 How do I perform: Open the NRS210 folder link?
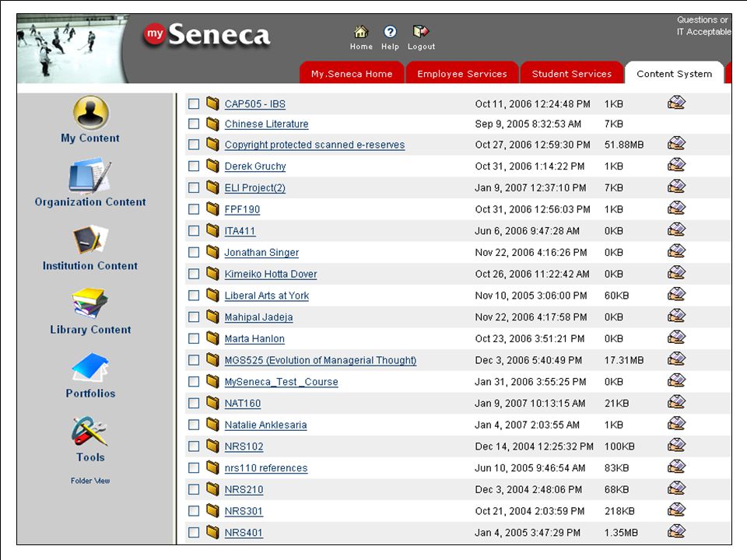(x=244, y=489)
